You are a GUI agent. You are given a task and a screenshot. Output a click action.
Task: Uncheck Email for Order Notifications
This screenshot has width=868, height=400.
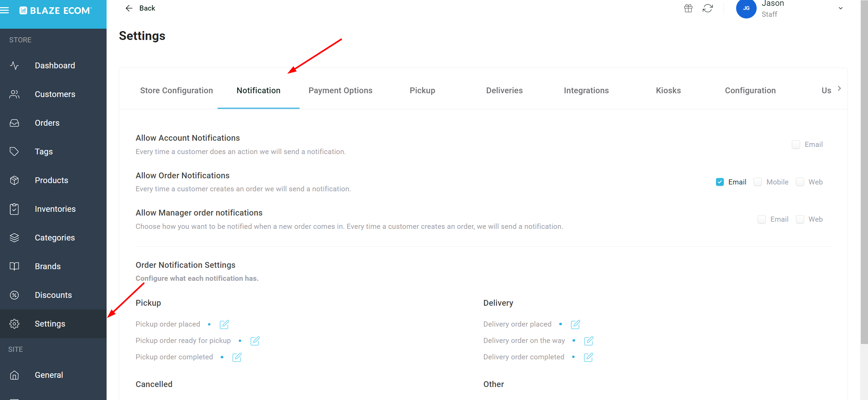point(720,182)
